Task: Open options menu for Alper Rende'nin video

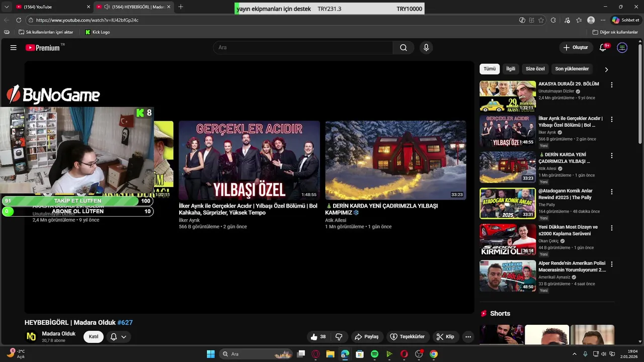Action: coord(612,264)
